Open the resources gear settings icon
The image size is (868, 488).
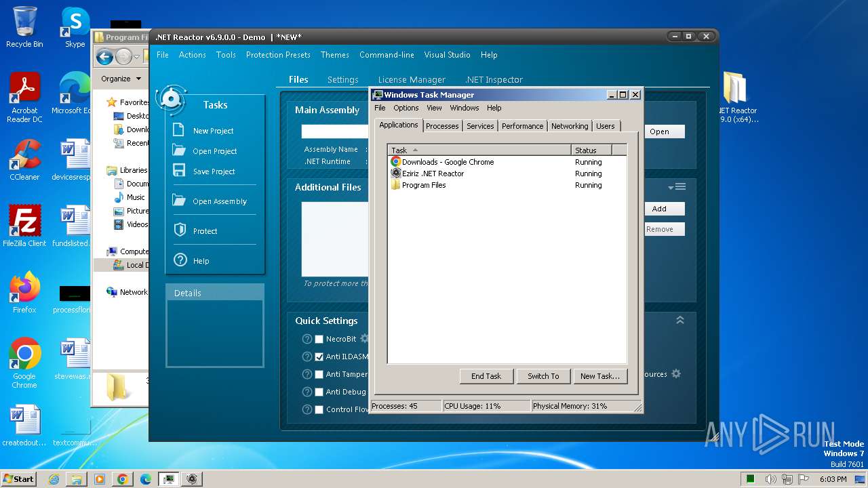pos(676,373)
